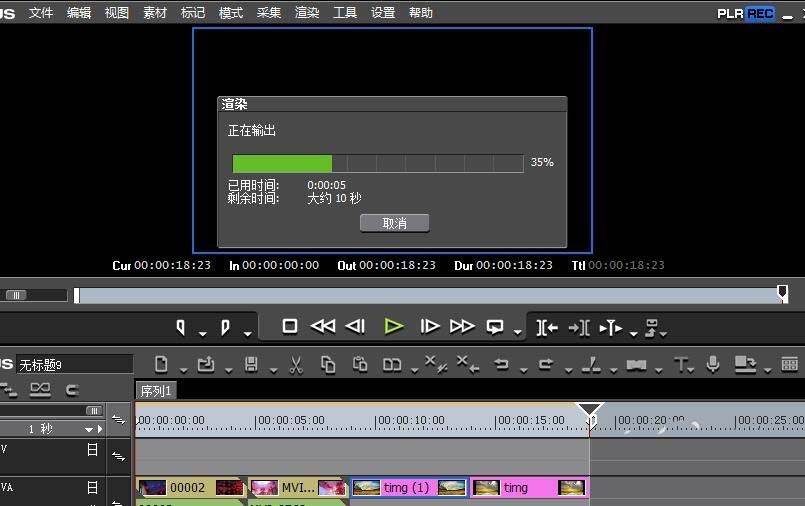Click the Cur timecode 00:00:18:23

click(x=172, y=265)
